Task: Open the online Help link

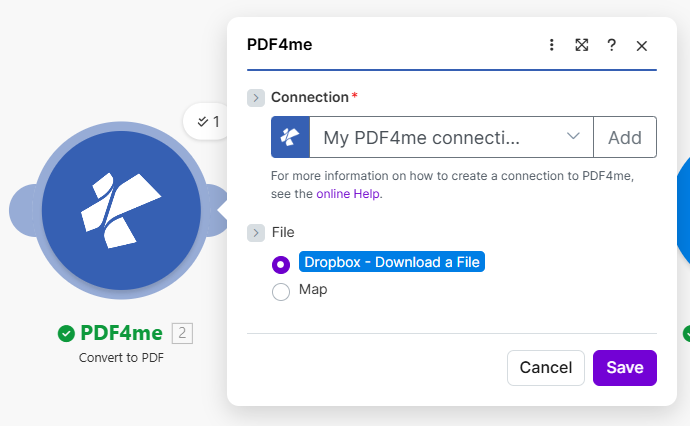Action: 349,194
